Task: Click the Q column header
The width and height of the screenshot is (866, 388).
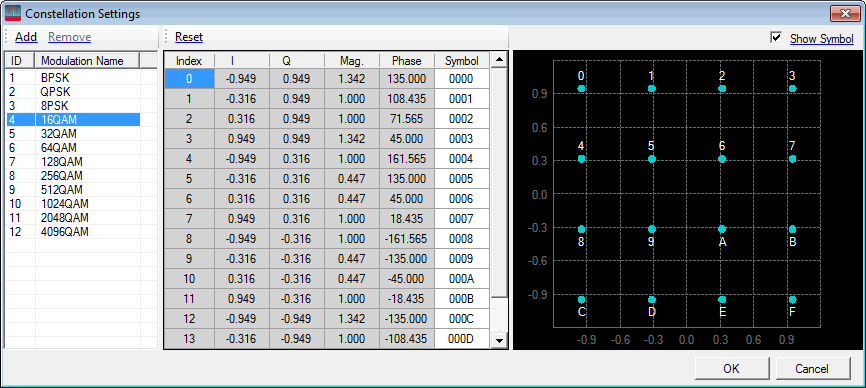Action: pyautogui.click(x=297, y=61)
